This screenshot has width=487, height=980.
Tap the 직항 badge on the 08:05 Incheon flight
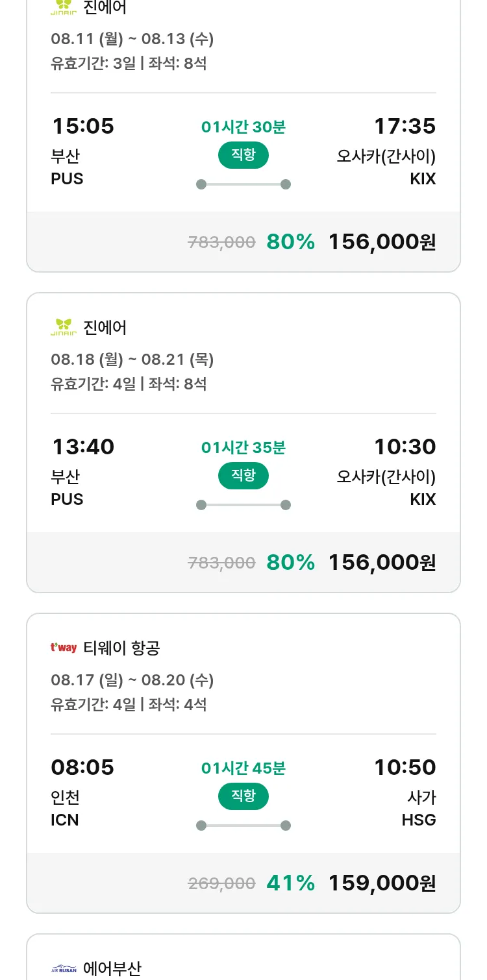point(243,796)
